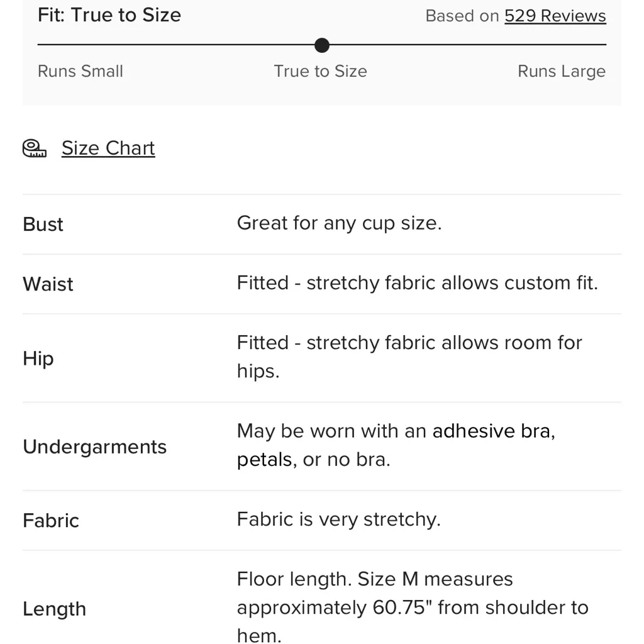Screen dimensions: 644x644
Task: Click the waist 'custom fit' description
Action: tap(417, 283)
